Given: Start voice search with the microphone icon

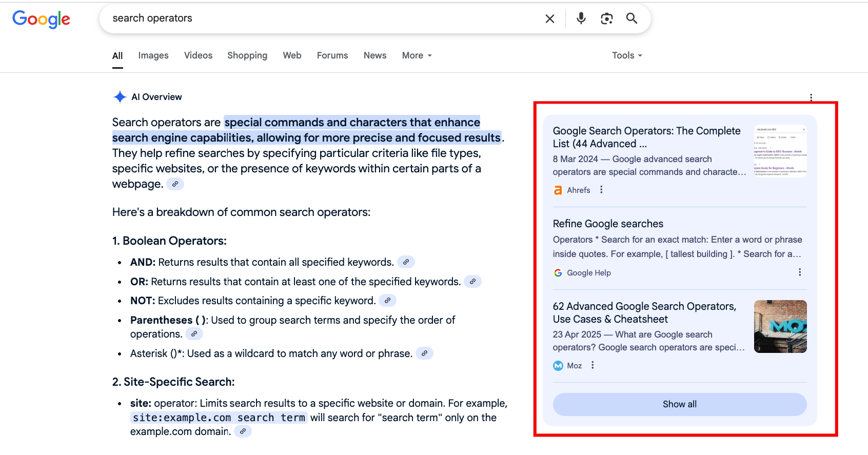Looking at the screenshot, I should (x=581, y=18).
